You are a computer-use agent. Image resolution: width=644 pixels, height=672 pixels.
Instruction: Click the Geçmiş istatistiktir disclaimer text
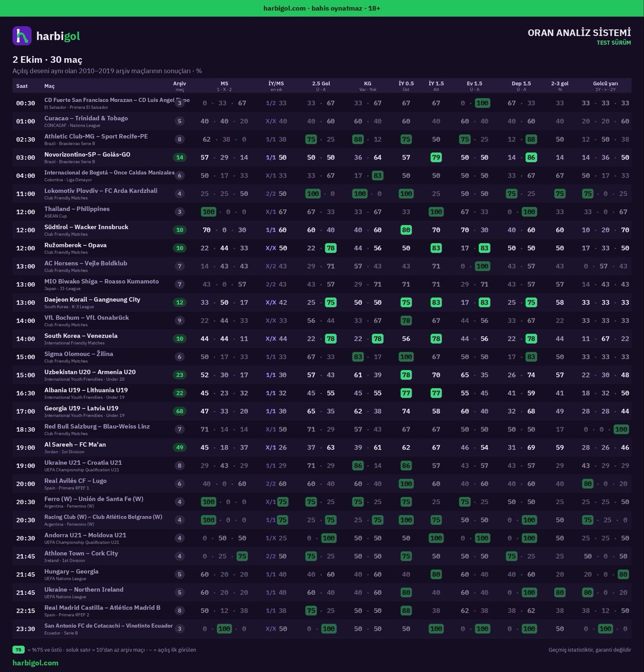(x=590, y=650)
